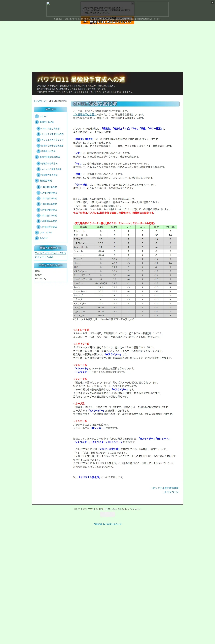Select the Hスライダー row name cell

84,243
